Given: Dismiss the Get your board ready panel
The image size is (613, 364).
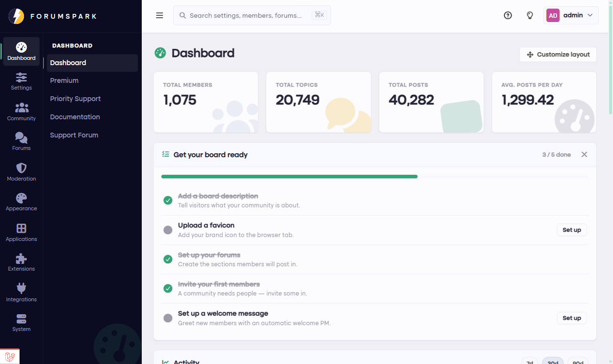Looking at the screenshot, I should (584, 155).
